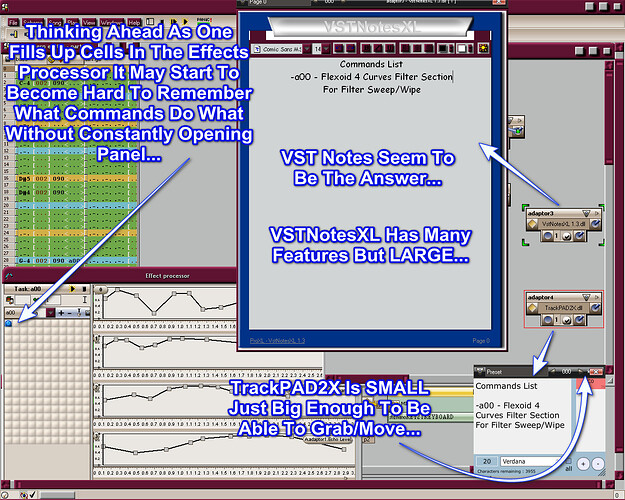Click the bottom-right edit icon on adaptor3
This screenshot has width=625, height=500.
[579, 236]
